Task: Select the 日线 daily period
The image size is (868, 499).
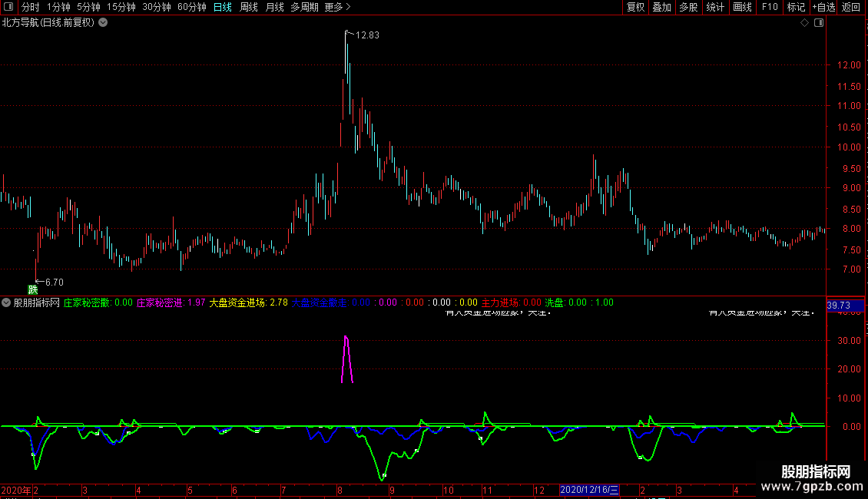Action: [x=223, y=7]
